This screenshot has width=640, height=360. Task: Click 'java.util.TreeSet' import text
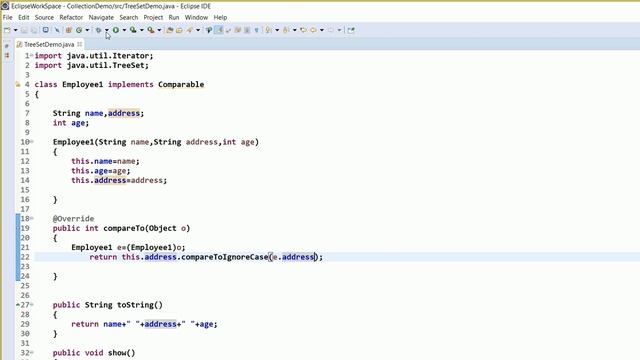pyautogui.click(x=105, y=65)
